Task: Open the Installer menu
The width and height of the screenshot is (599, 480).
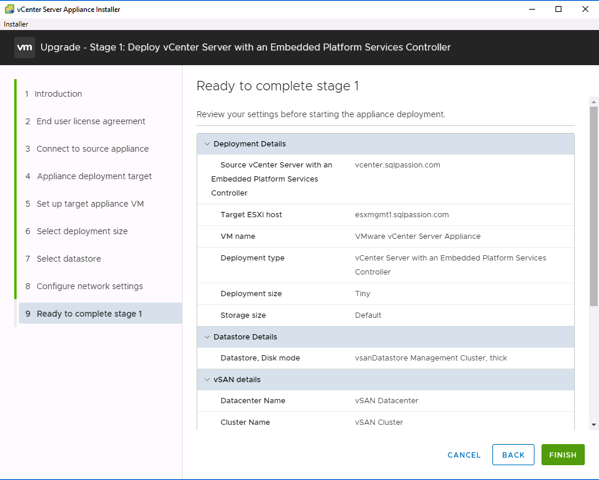Action: click(16, 24)
